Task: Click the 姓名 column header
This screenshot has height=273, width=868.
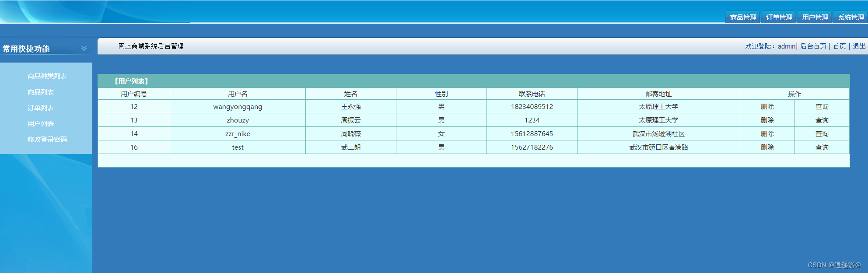Action: [351, 94]
